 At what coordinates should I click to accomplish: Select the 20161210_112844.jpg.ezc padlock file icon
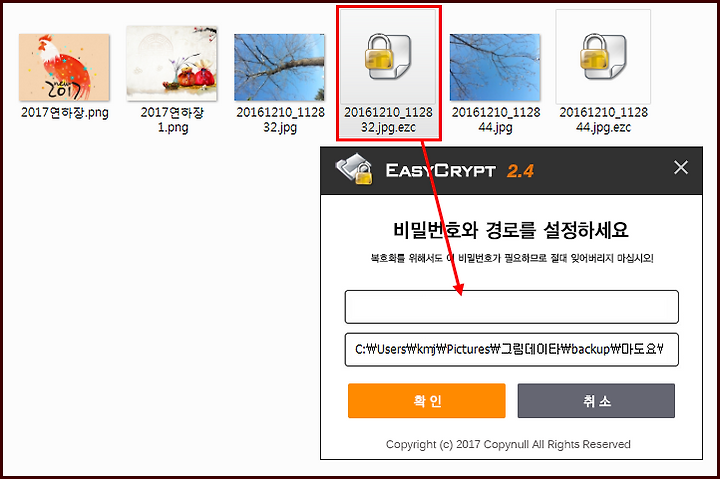603,56
